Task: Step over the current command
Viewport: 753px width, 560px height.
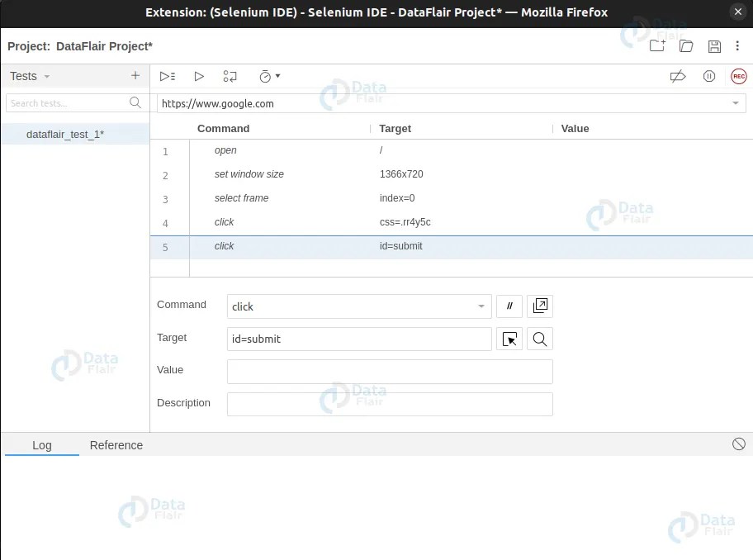Action: [230, 76]
